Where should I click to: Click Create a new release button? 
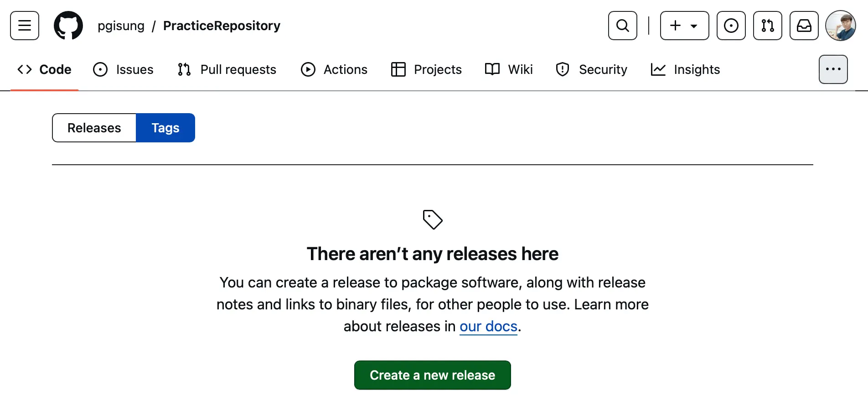pos(433,375)
